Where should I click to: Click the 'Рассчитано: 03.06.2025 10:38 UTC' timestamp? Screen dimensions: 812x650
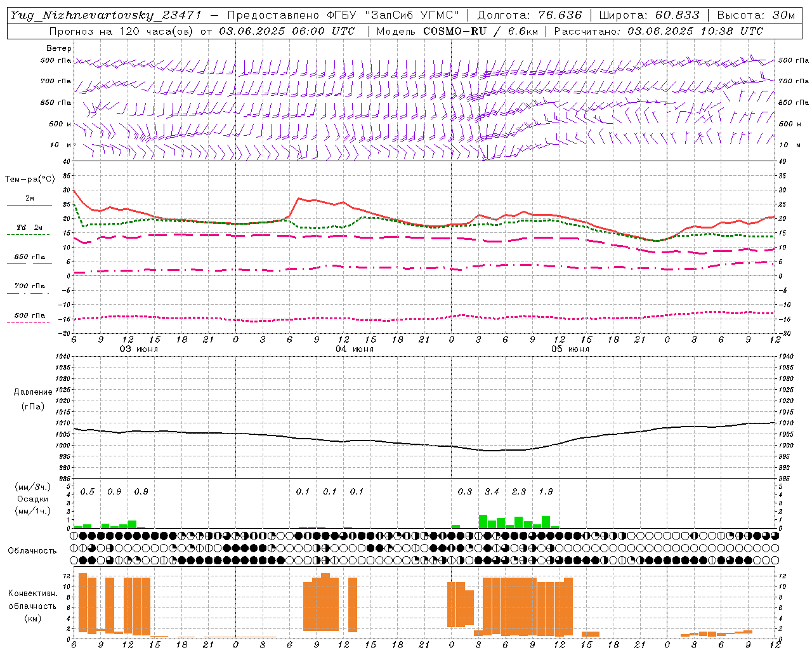[x=658, y=31]
